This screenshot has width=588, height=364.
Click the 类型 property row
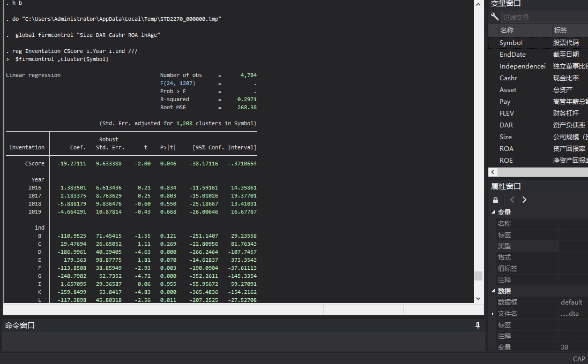click(542, 246)
